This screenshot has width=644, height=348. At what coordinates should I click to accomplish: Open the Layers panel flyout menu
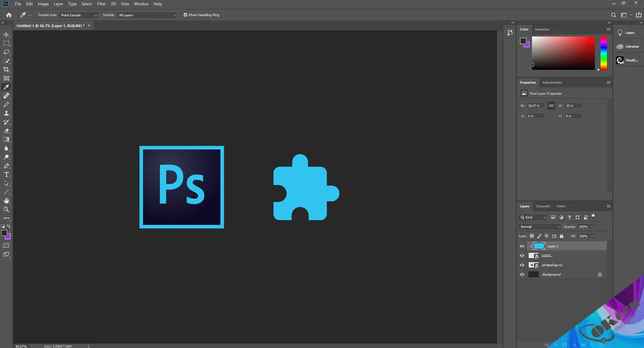coord(608,206)
